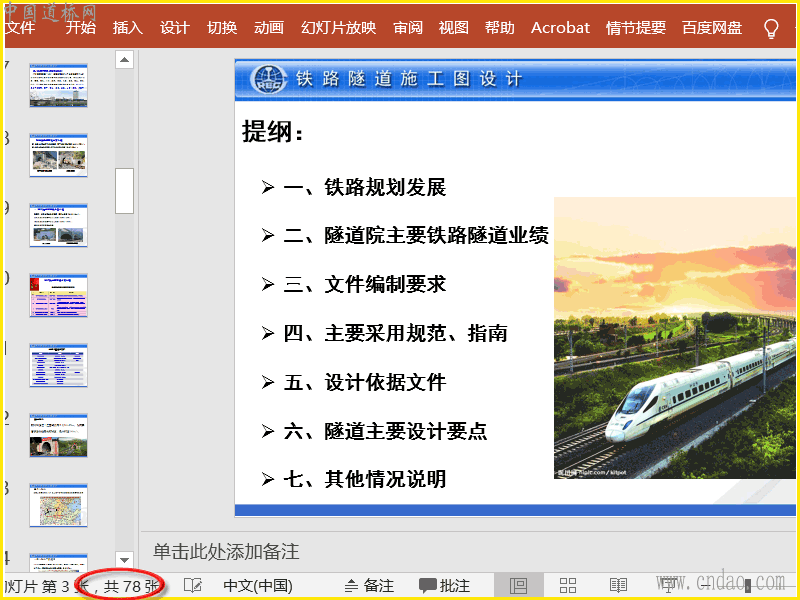Select the thumbnail with red tunnel entrance
Image resolution: width=800 pixels, height=600 pixels.
[x=58, y=435]
